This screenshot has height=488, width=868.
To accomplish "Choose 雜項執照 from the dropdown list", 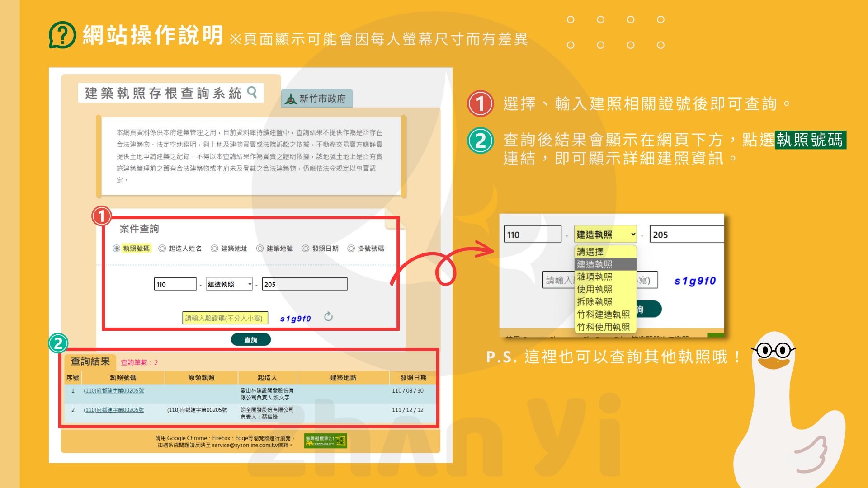I will pyautogui.click(x=605, y=277).
